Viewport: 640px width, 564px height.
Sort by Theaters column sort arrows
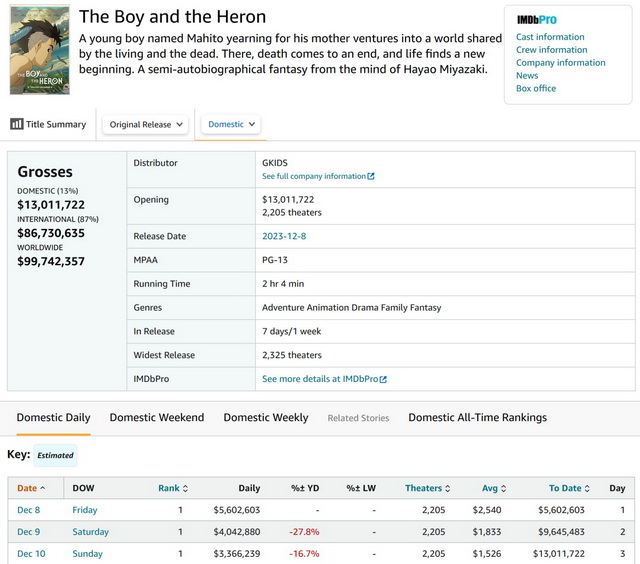446,488
